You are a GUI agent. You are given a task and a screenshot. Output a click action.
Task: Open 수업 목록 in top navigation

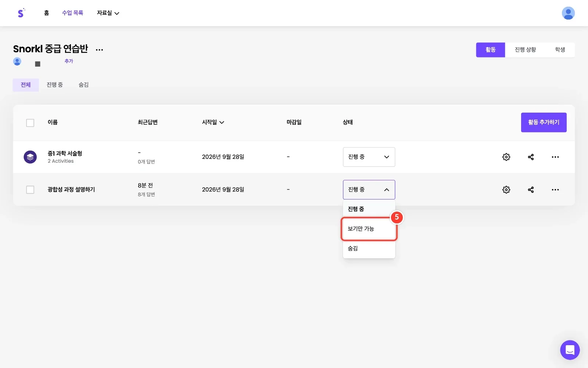point(72,13)
